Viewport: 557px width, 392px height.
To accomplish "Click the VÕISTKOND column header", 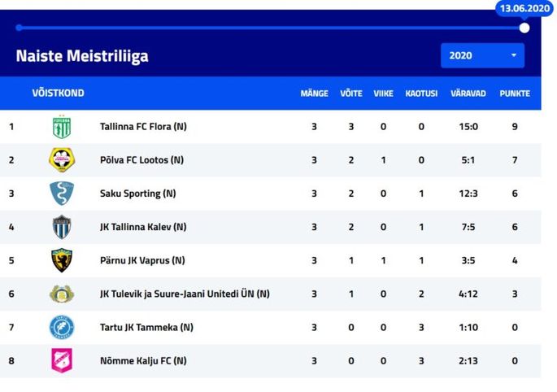I will click(x=59, y=93).
